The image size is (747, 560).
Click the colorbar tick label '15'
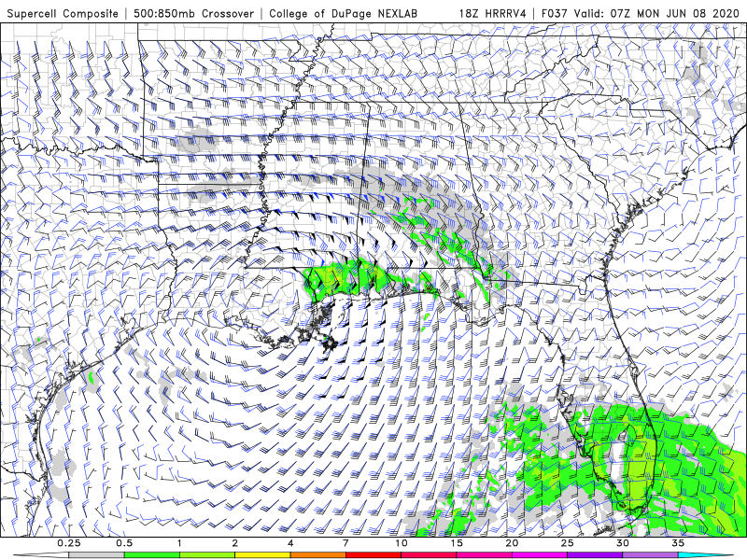457,543
